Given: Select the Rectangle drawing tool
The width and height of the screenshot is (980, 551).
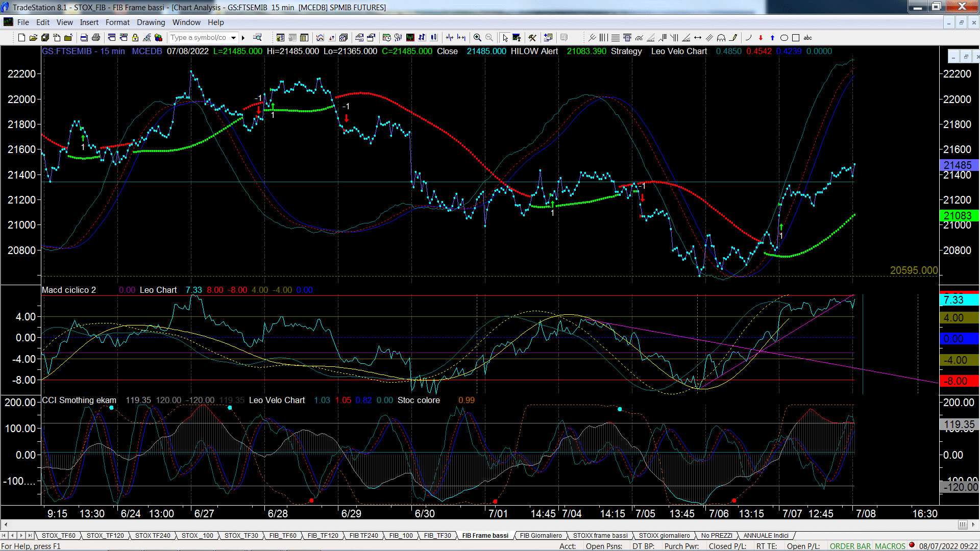Looking at the screenshot, I should click(796, 37).
